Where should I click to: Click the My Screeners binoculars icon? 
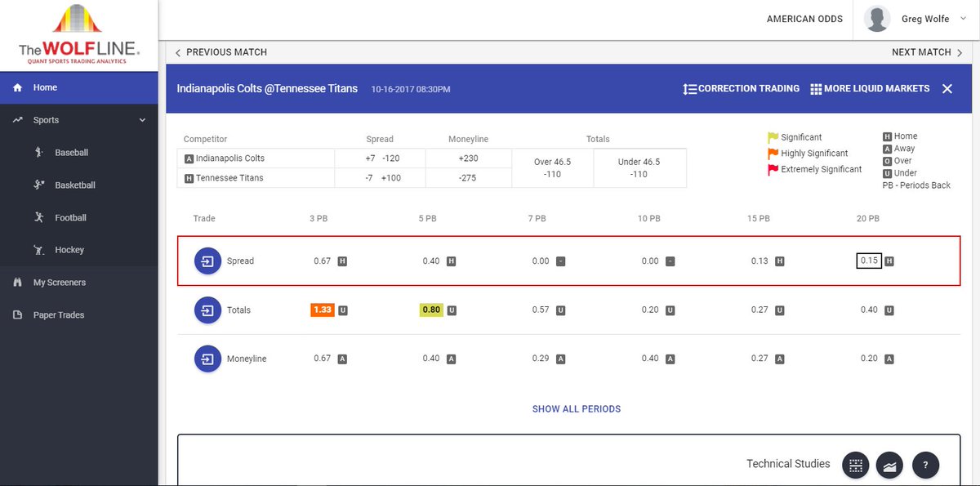coord(17,283)
